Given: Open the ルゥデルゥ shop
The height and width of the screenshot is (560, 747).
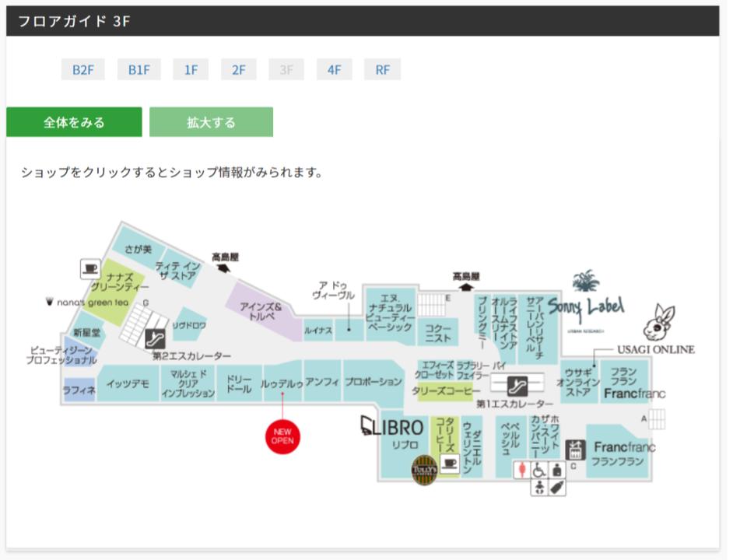Looking at the screenshot, I should coord(282,383).
